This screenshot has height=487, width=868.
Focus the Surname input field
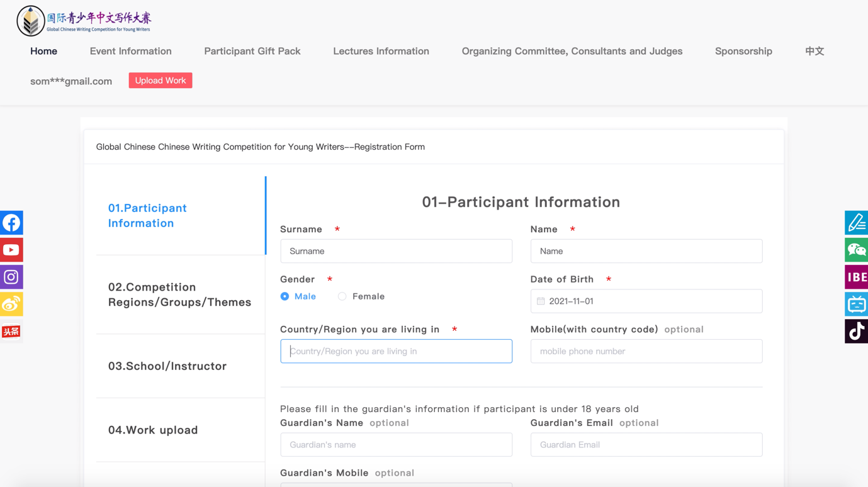point(396,251)
